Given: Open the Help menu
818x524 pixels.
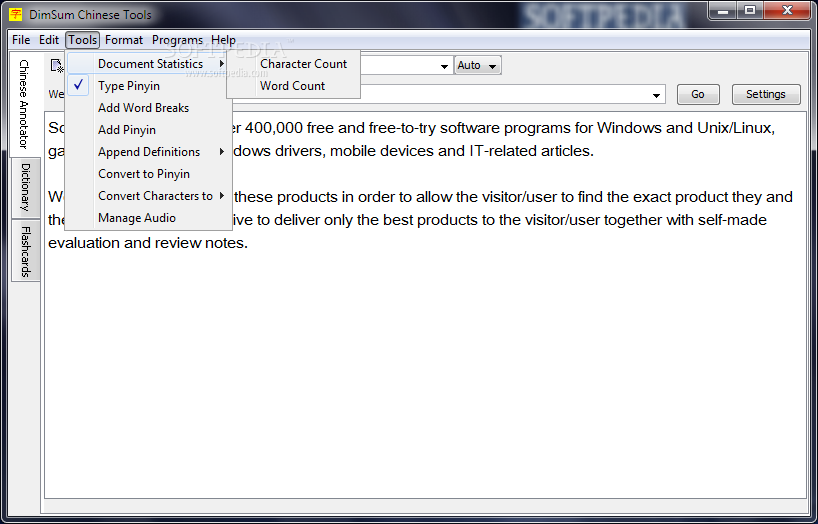Looking at the screenshot, I should [x=223, y=40].
